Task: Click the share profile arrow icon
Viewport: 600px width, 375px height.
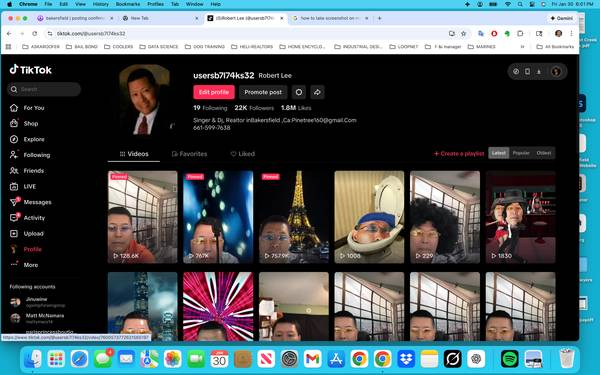Action: click(x=317, y=92)
